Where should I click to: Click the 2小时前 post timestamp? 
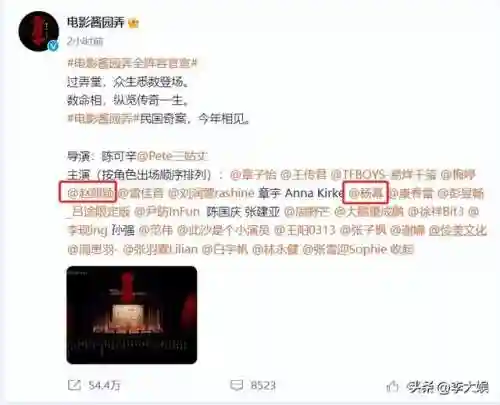coord(85,41)
